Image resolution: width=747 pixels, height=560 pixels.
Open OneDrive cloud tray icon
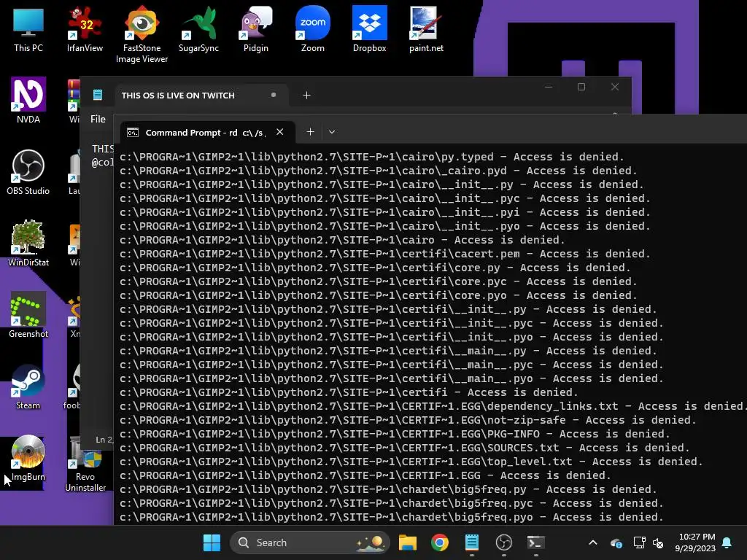pos(616,542)
